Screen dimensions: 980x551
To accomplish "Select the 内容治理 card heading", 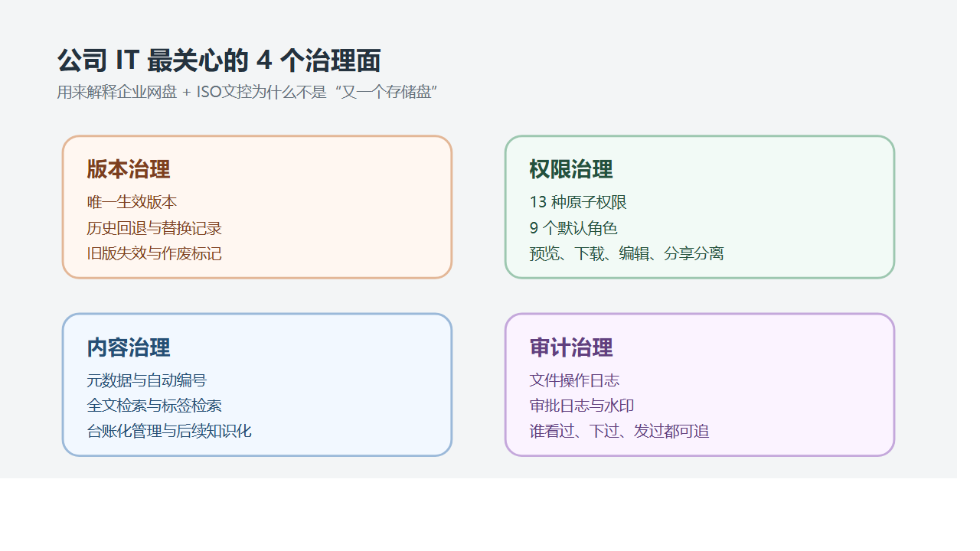I will tap(129, 347).
